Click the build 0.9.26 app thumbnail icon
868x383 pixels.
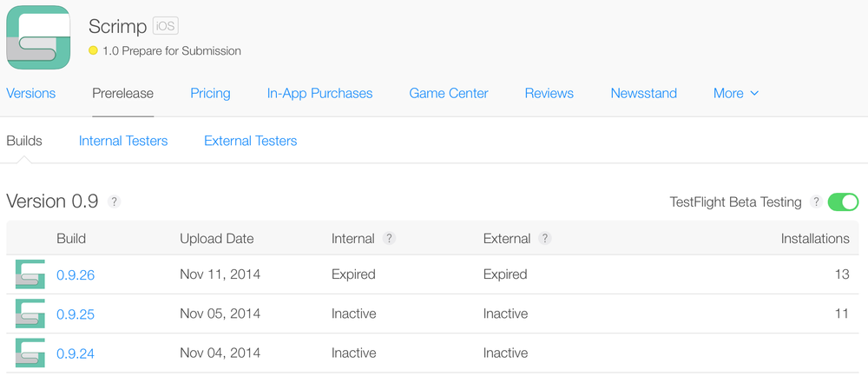coord(30,274)
